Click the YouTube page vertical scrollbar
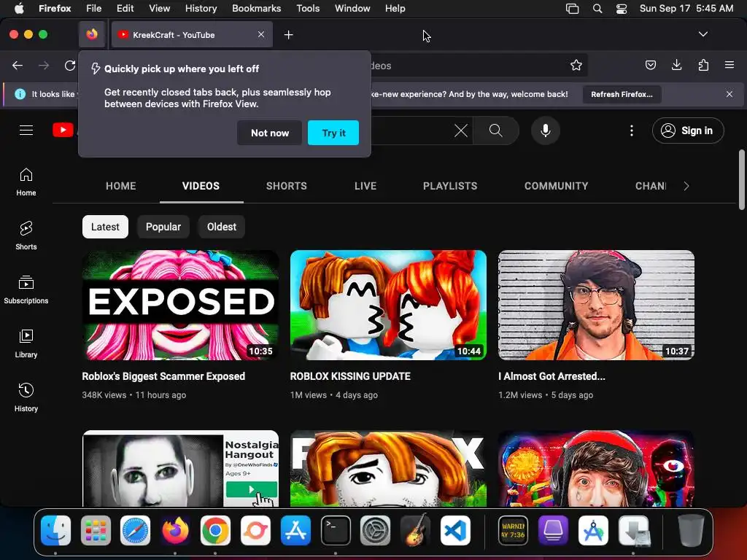Image resolution: width=747 pixels, height=560 pixels. pyautogui.click(x=742, y=179)
